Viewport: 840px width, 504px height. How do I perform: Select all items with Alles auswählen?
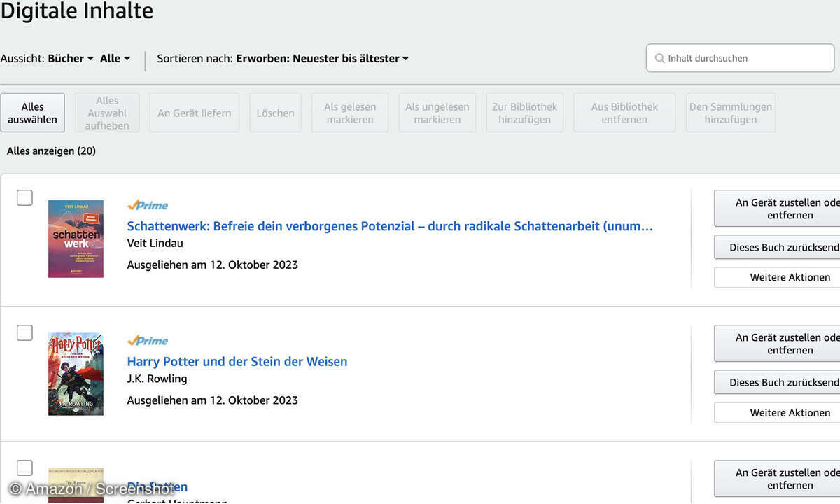33,113
